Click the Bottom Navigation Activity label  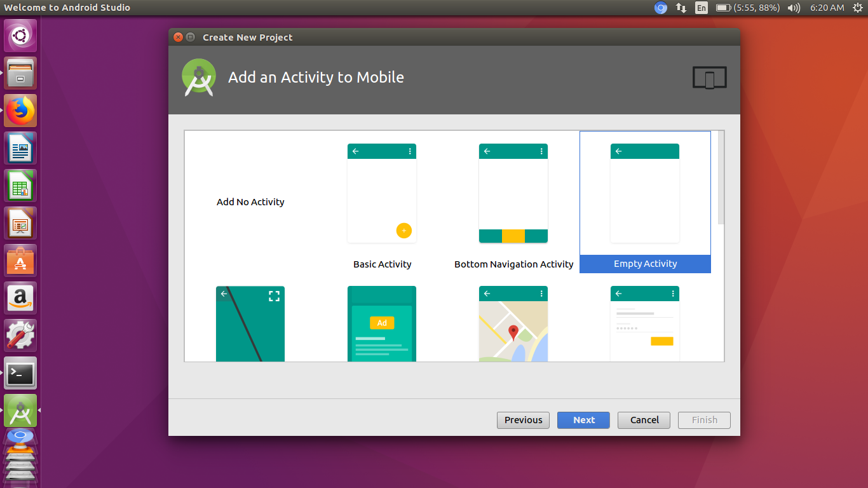pos(514,264)
